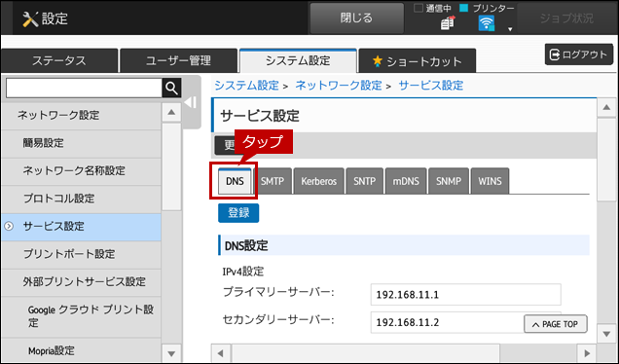
Task: Open the WINS tab
Action: (490, 181)
